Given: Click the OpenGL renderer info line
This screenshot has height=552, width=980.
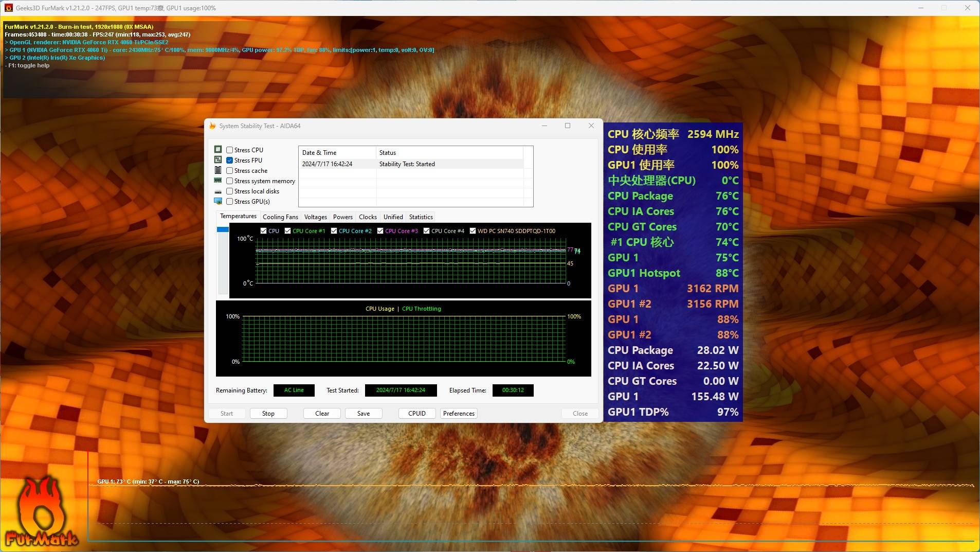Looking at the screenshot, I should [x=86, y=43].
